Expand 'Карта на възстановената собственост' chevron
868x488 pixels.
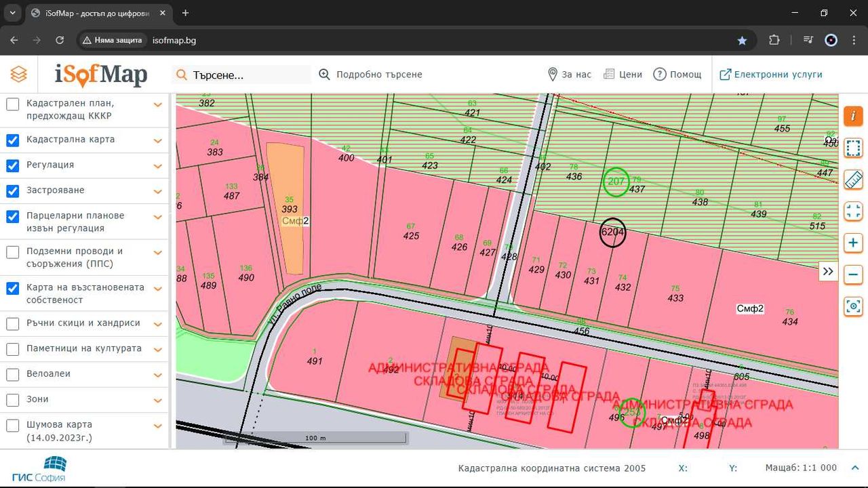pos(157,289)
